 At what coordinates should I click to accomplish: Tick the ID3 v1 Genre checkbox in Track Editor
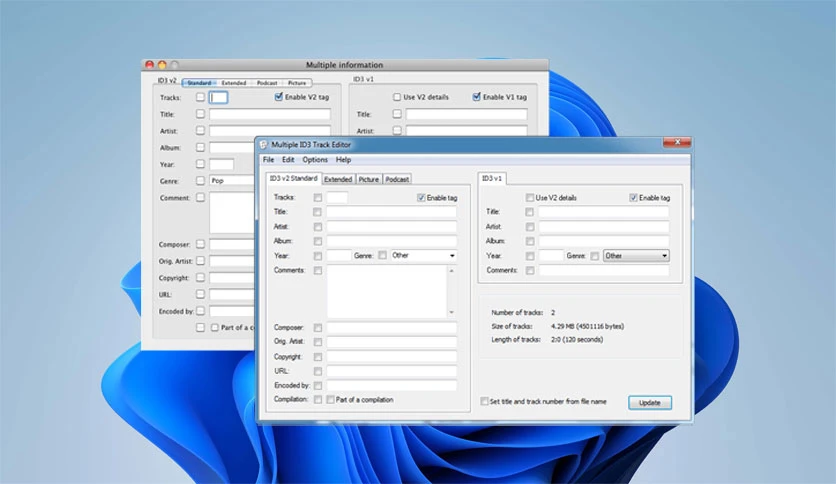point(594,256)
